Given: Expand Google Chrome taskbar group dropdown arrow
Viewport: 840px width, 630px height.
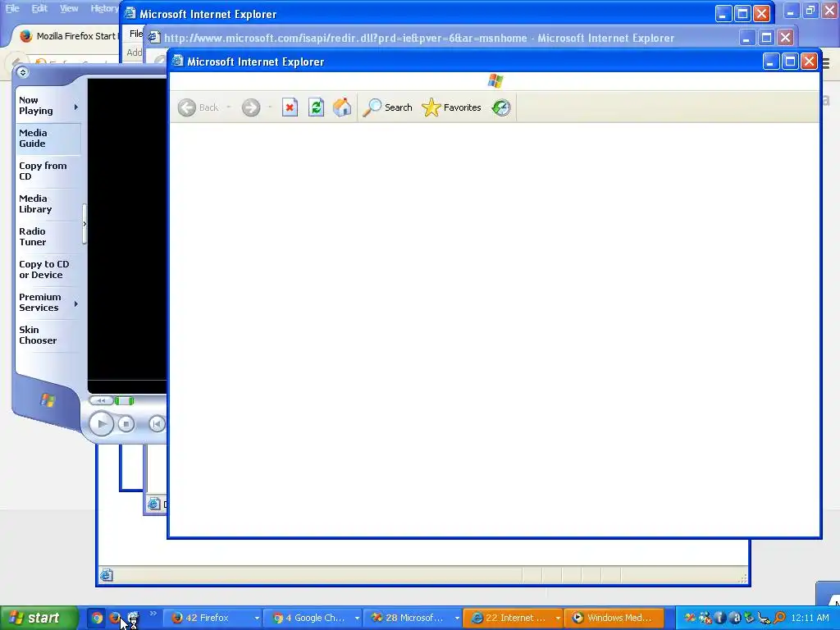Looking at the screenshot, I should tap(357, 619).
